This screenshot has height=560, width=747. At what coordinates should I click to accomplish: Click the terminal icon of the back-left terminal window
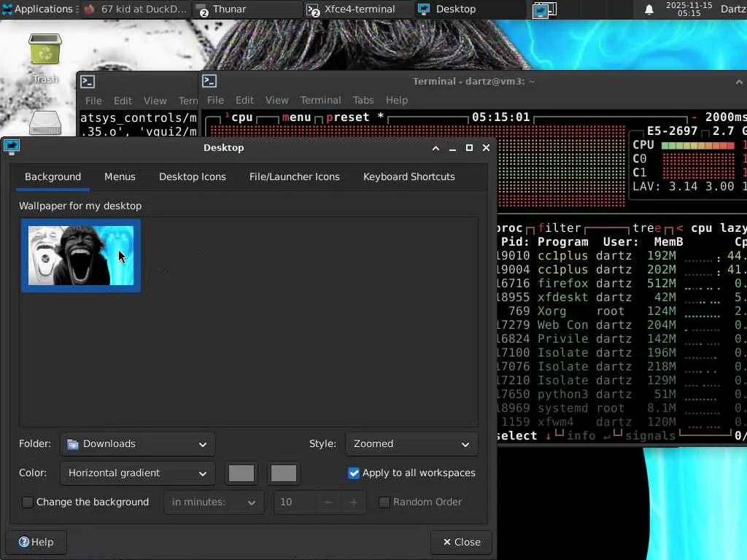click(88, 82)
